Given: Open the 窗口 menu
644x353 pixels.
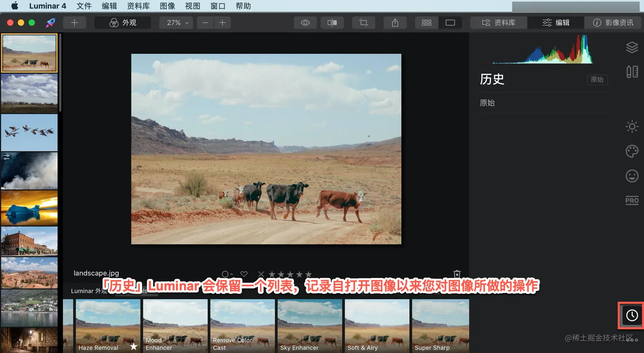Looking at the screenshot, I should (218, 6).
